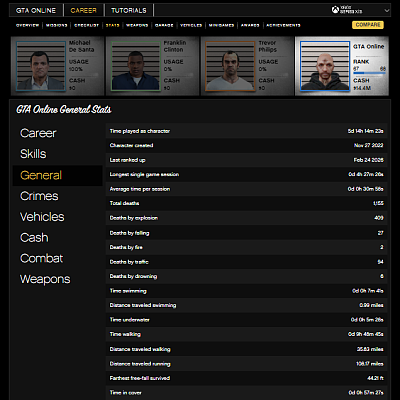Open the Career tab
The width and height of the screenshot is (400, 400).
83,10
